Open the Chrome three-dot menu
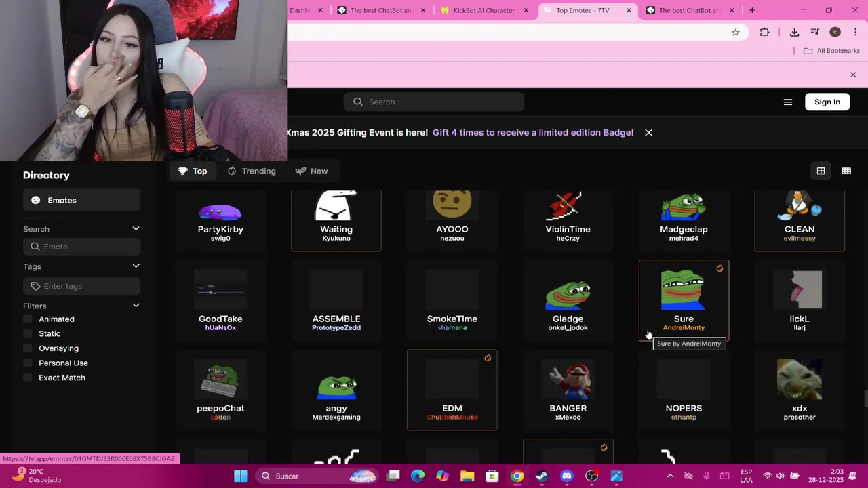 856,32
